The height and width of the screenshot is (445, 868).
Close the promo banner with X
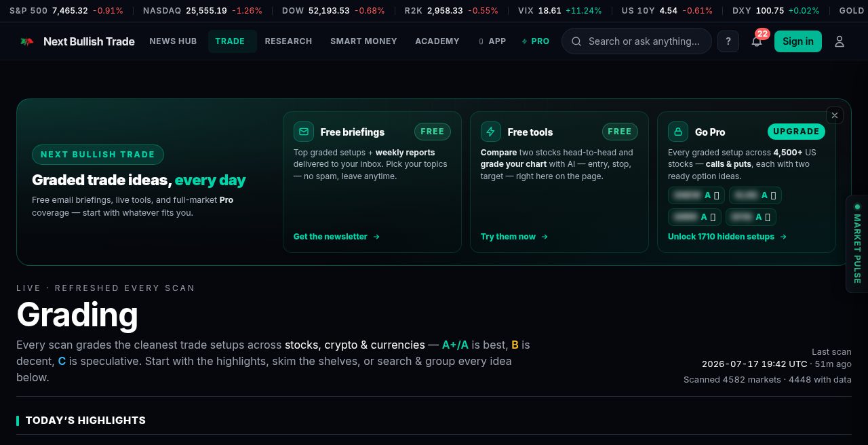click(835, 115)
